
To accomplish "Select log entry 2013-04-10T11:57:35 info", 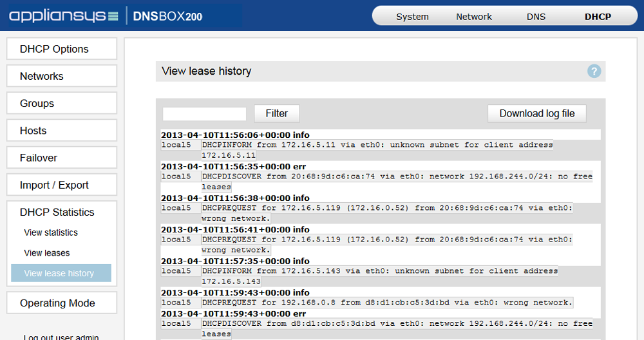I will [x=235, y=261].
